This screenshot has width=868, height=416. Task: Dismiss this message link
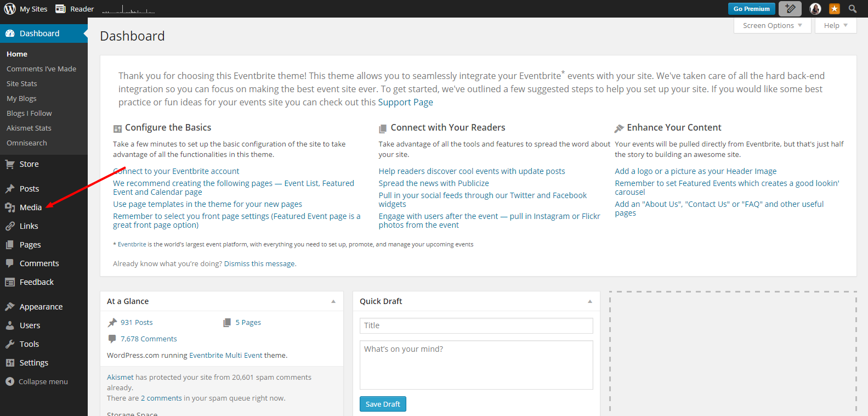coord(259,264)
